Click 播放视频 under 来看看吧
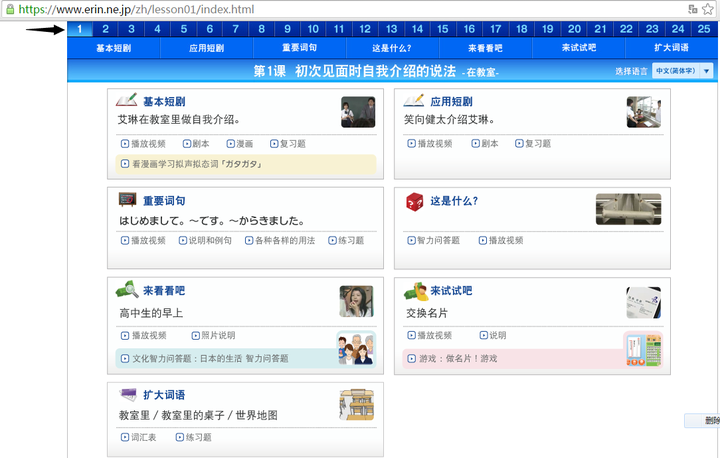This screenshot has width=720, height=458. [144, 335]
